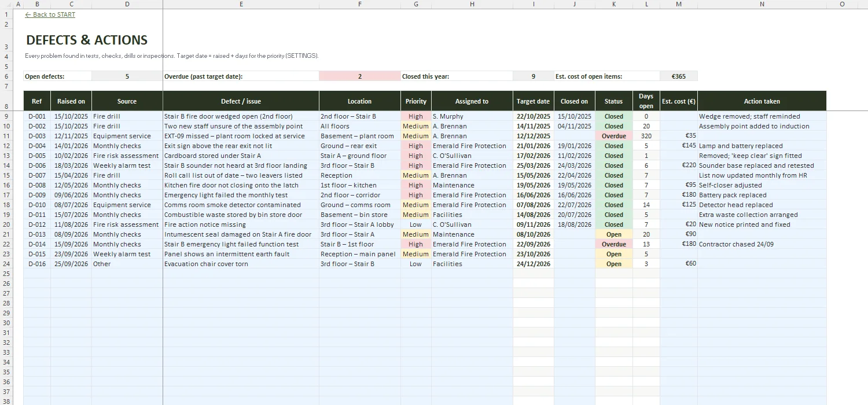Select the Open status for D-013
This screenshot has width=868, height=405.
point(614,234)
